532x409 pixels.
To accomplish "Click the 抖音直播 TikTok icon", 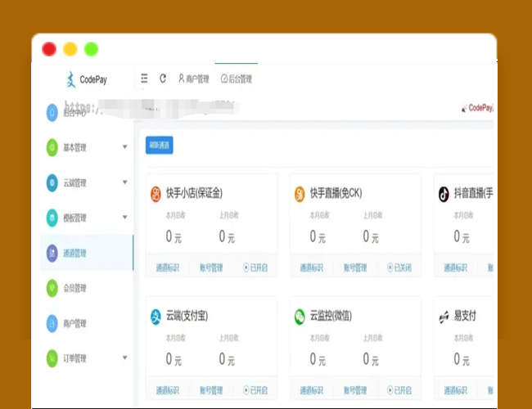I will (x=444, y=194).
